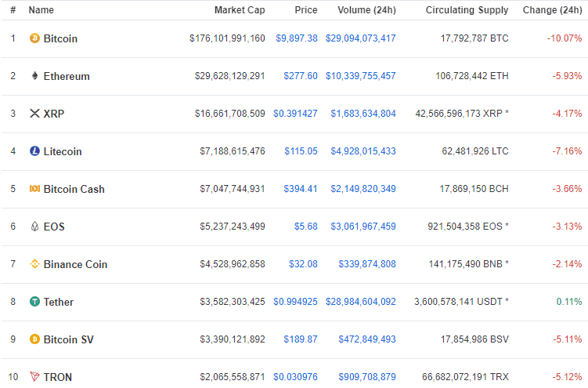Click XRP volume $1,683,634,804
This screenshot has width=588, height=388.
point(363,114)
